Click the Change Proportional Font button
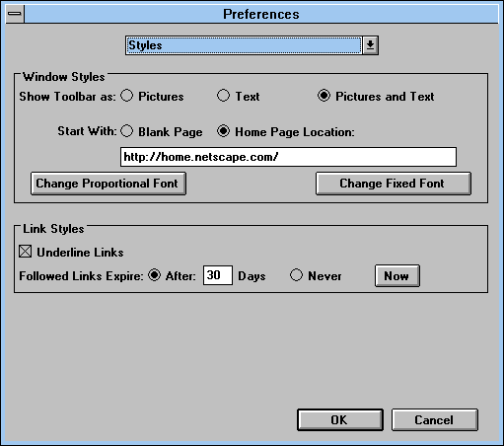 pos(108,184)
